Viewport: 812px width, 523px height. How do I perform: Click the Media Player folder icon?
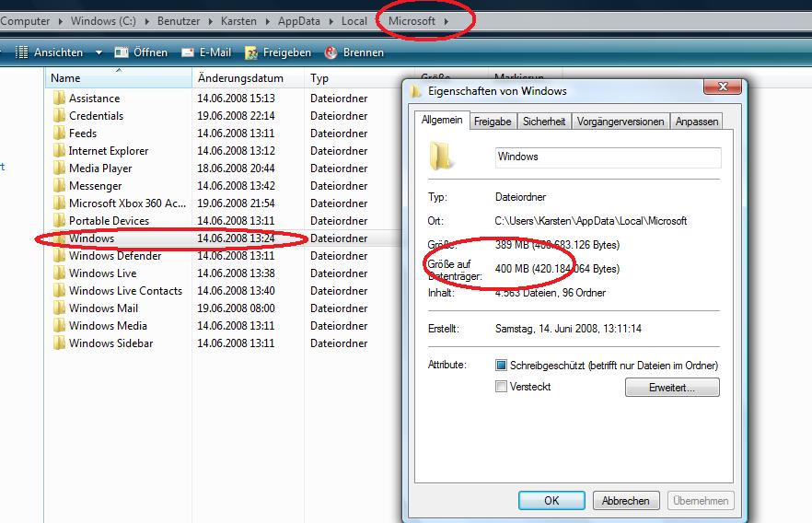click(60, 169)
